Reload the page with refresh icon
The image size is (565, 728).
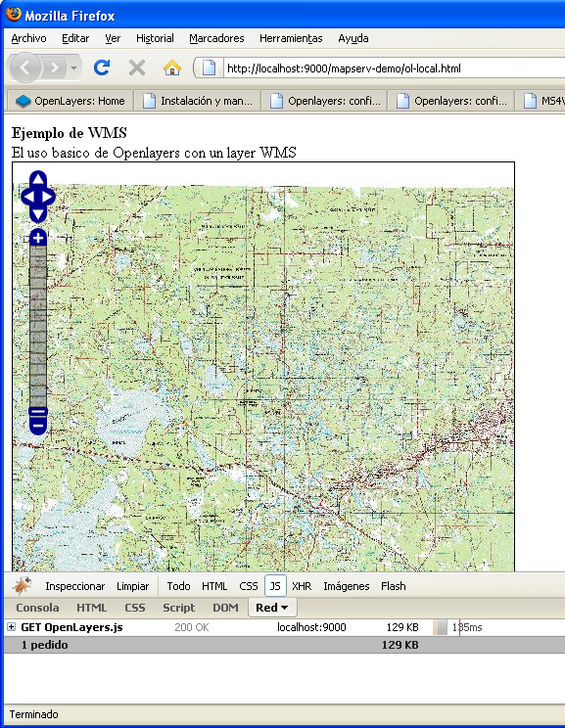point(102,68)
